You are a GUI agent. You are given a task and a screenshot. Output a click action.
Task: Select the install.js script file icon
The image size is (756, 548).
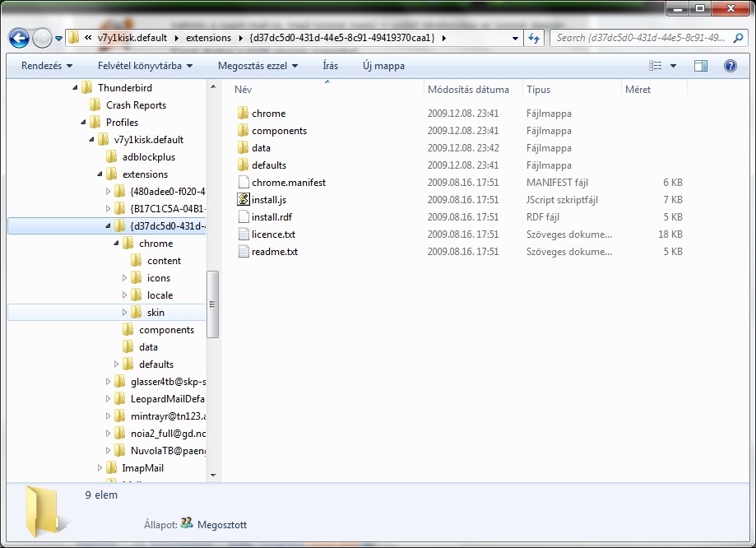tap(243, 199)
